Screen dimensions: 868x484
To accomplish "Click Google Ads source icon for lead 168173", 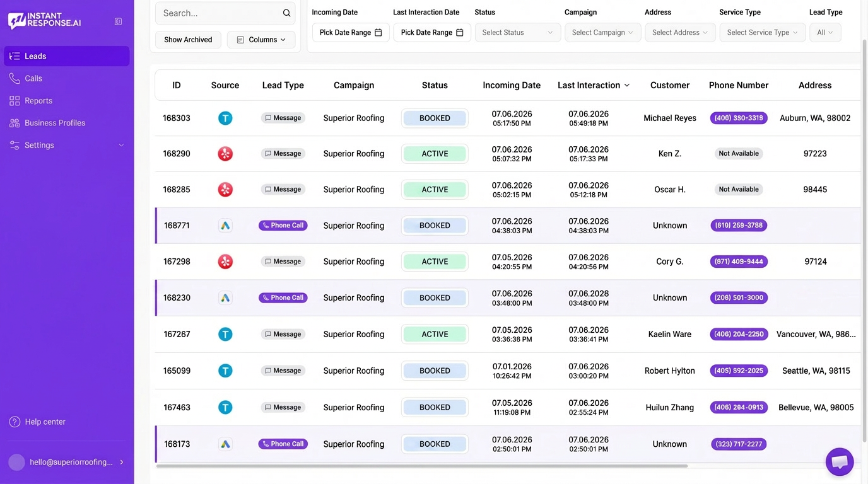I will (225, 444).
